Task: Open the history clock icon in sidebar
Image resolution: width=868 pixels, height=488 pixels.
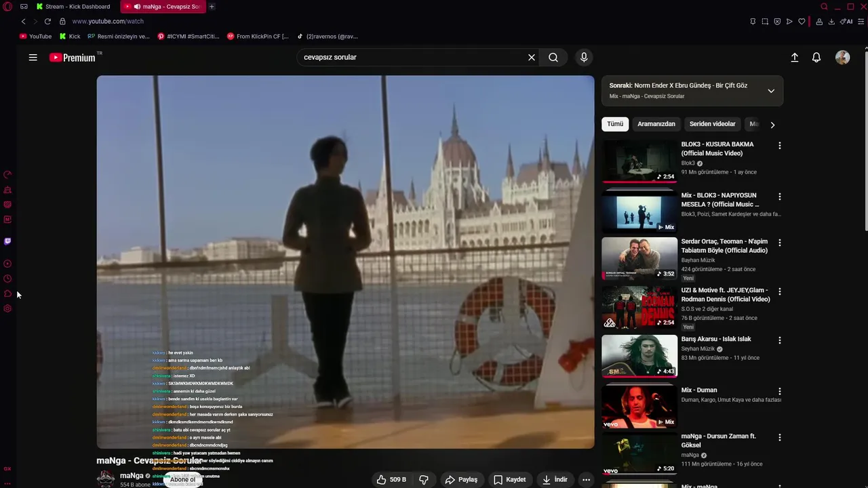Action: (x=7, y=279)
